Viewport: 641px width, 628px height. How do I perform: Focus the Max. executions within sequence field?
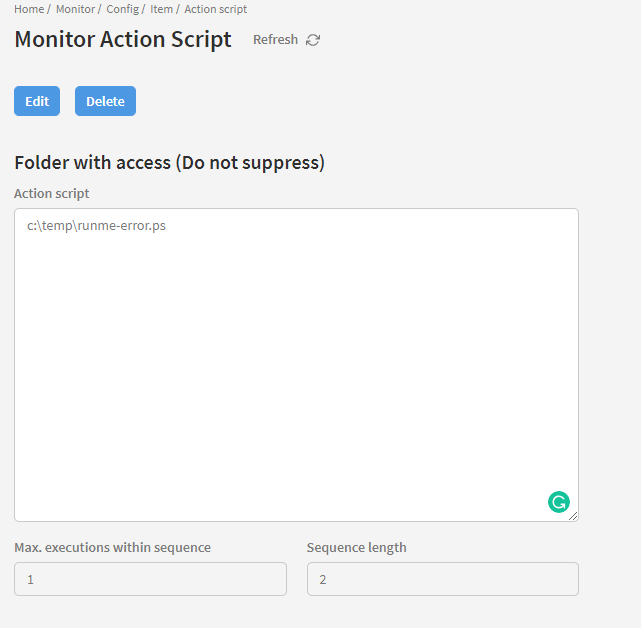pyautogui.click(x=150, y=579)
